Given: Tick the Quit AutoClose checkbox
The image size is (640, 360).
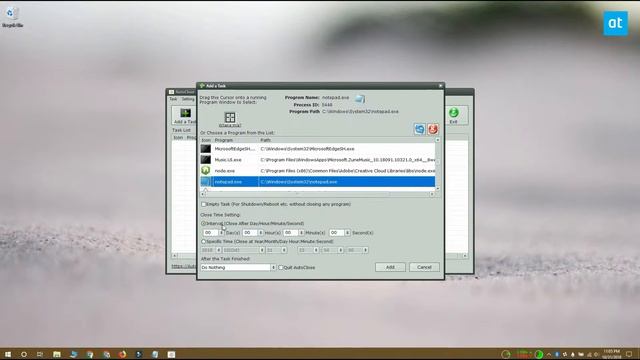Looking at the screenshot, I should [280, 268].
